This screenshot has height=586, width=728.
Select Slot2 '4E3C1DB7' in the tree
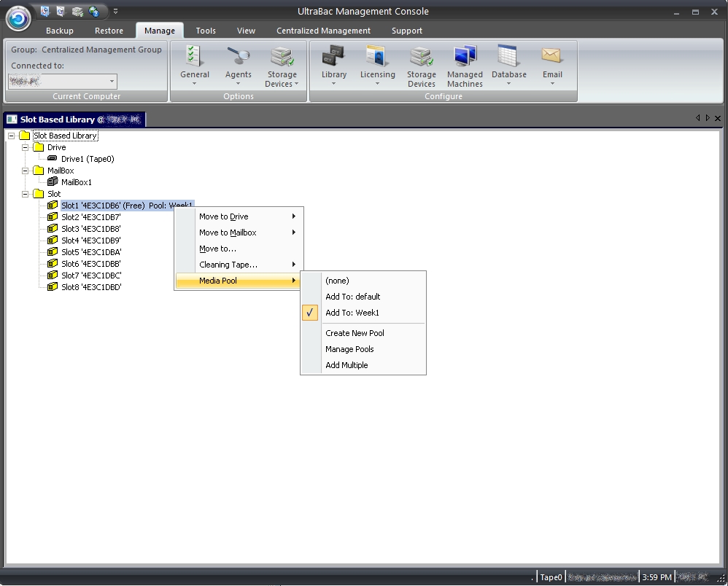coord(91,217)
